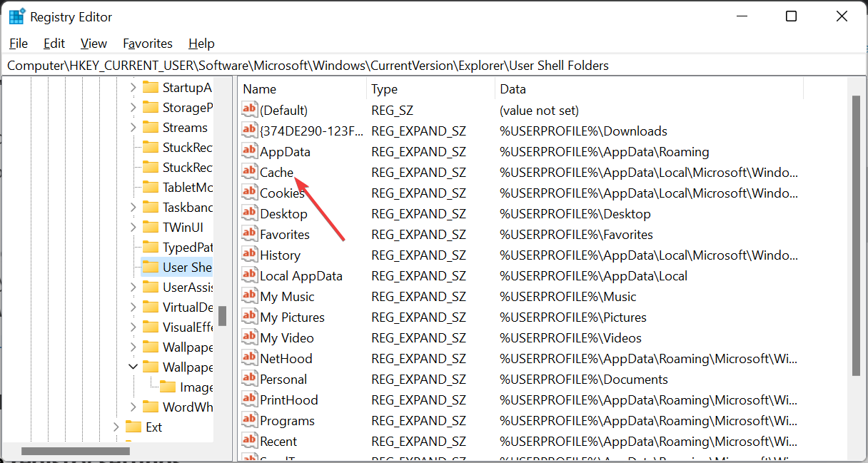Select the Recent value icon
This screenshot has width=868, height=463.
coord(249,441)
